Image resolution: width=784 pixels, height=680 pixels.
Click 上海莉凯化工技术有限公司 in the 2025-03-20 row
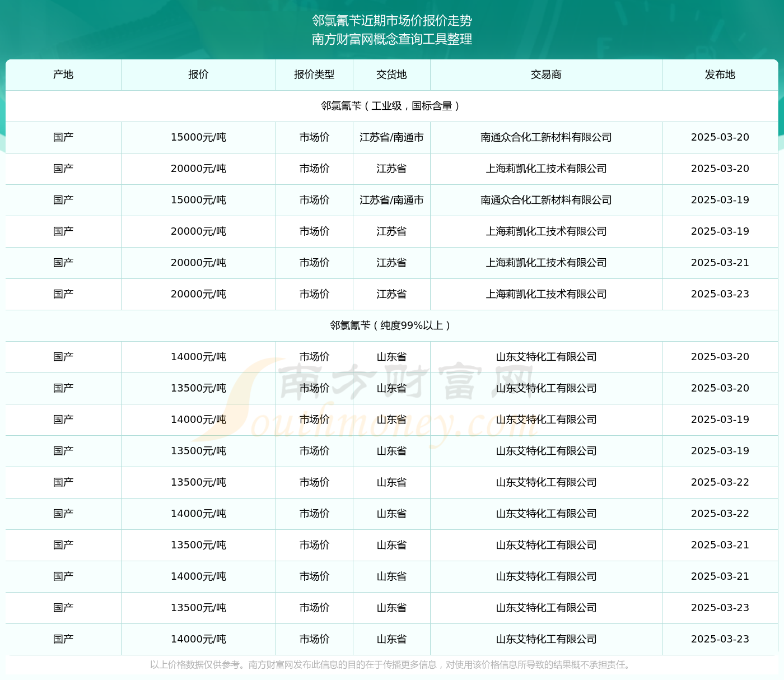[546, 169]
